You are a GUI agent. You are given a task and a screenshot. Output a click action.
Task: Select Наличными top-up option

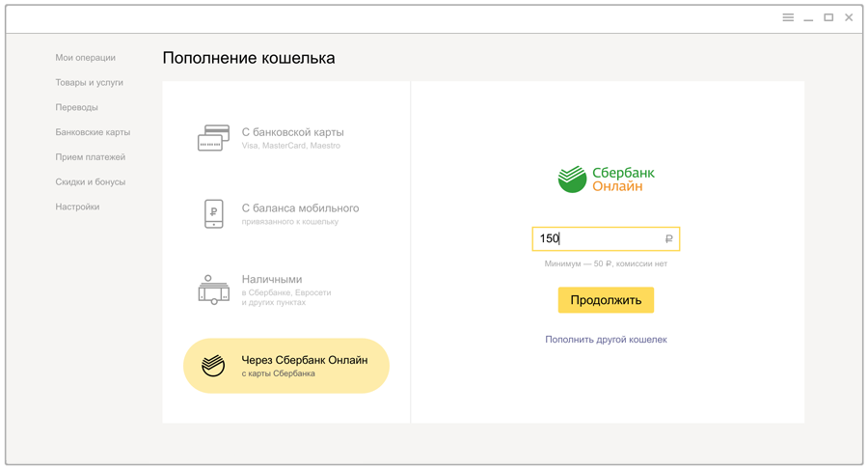(285, 290)
